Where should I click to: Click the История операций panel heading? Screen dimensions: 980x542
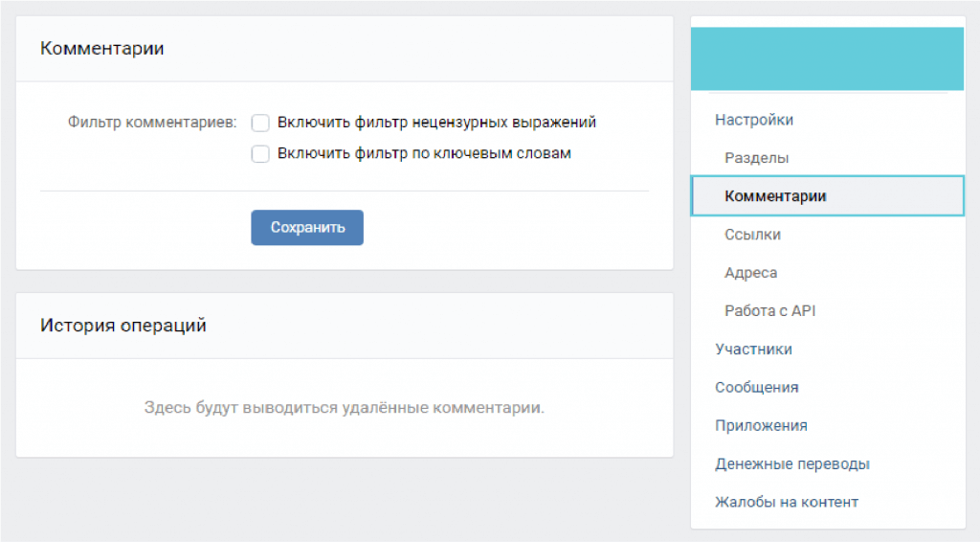pyautogui.click(x=123, y=325)
